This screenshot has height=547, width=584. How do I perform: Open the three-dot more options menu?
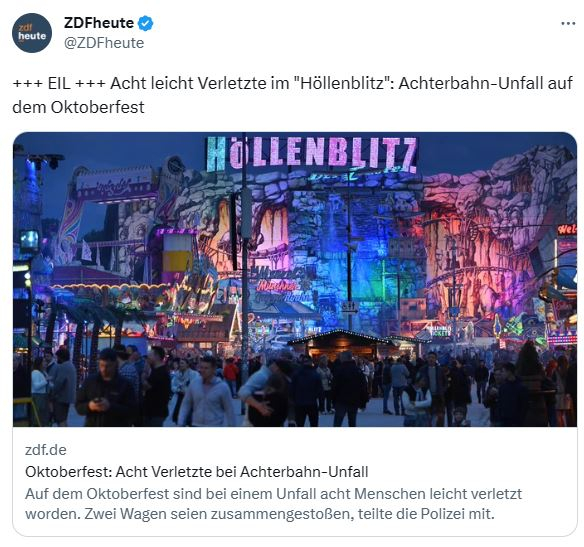click(568, 23)
